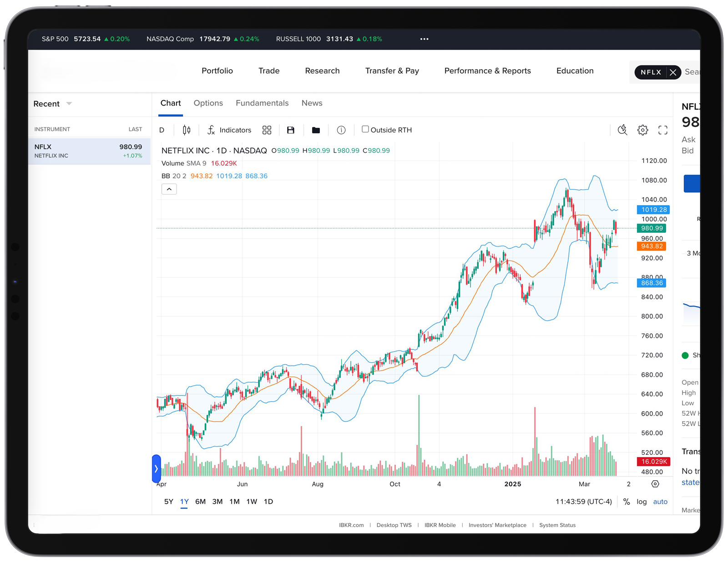The image size is (728, 563).
Task: Click the blue 868.36 lower band label
Action: (652, 283)
